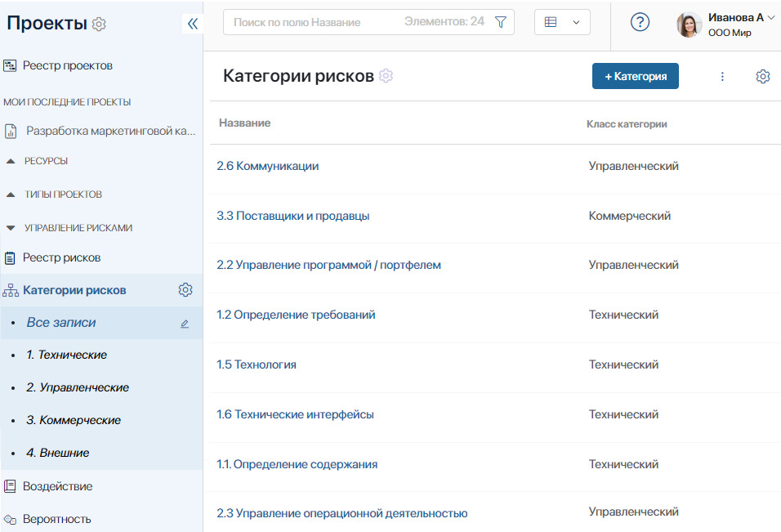This screenshot has width=781, height=532.
Task: Select the 1. Технические filter
Action: pos(66,355)
